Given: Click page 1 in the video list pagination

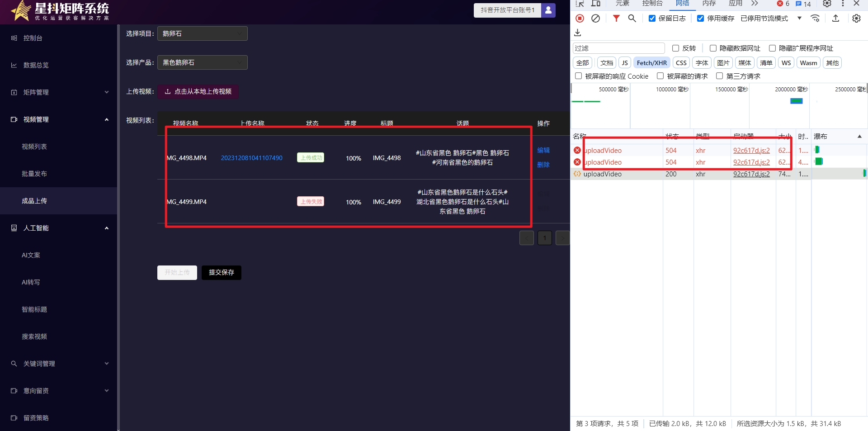Looking at the screenshot, I should coord(545,238).
